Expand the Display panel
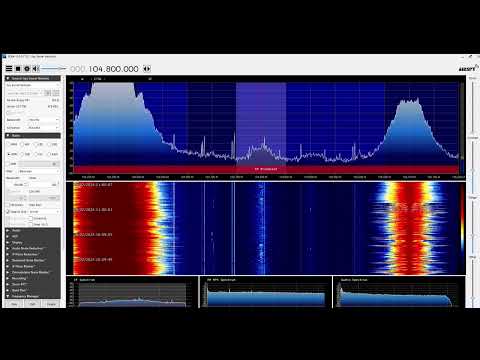 pyautogui.click(x=33, y=242)
